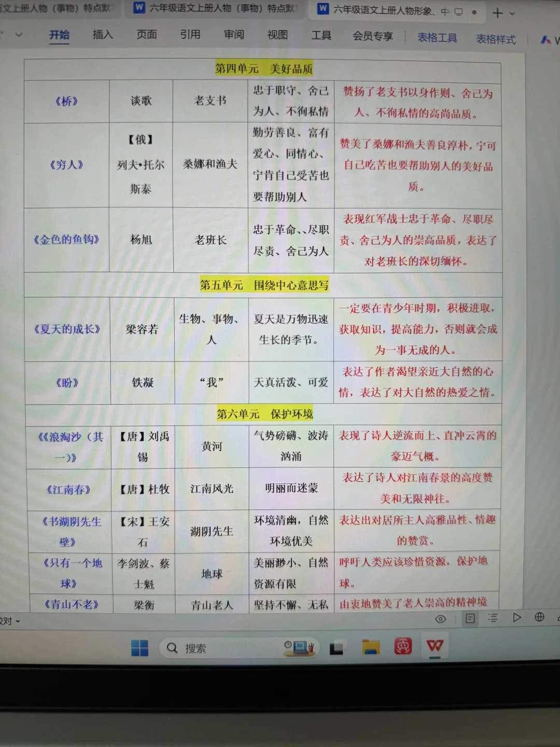Click the cell 湖阴先生

212,531
